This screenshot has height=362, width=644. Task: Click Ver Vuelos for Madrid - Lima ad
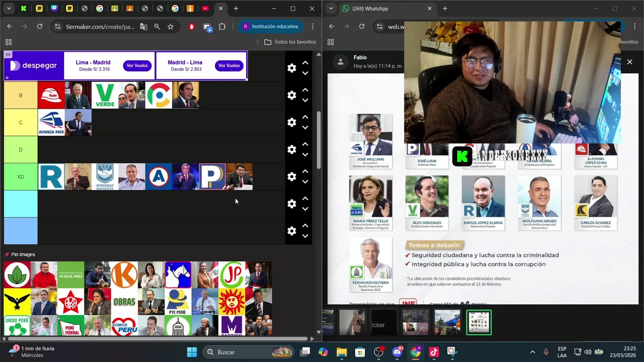229,65
